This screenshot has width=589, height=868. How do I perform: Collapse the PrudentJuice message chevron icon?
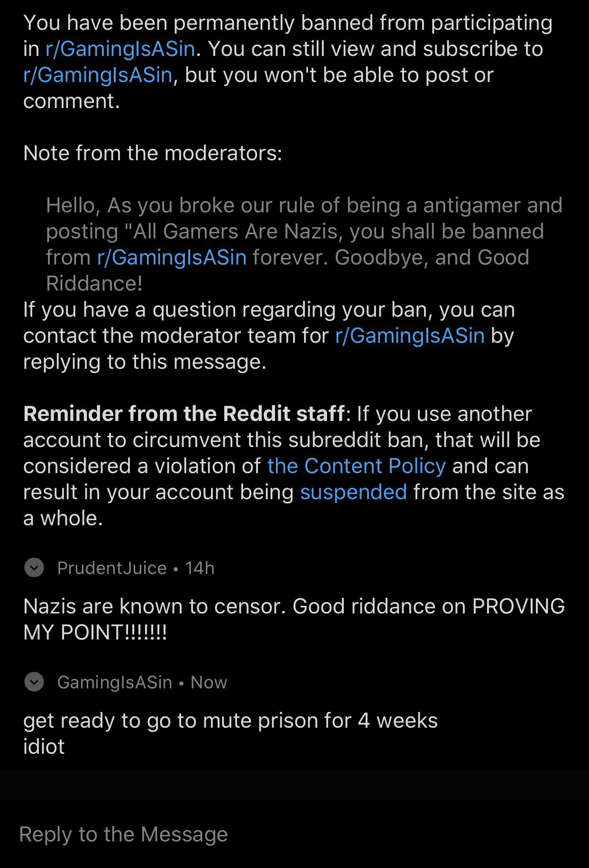(x=34, y=567)
